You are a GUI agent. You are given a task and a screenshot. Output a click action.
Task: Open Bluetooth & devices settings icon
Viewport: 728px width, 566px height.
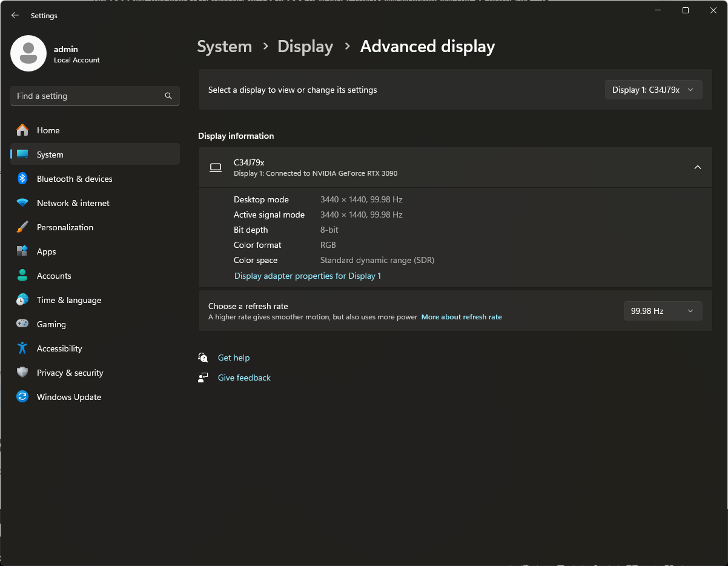click(22, 179)
